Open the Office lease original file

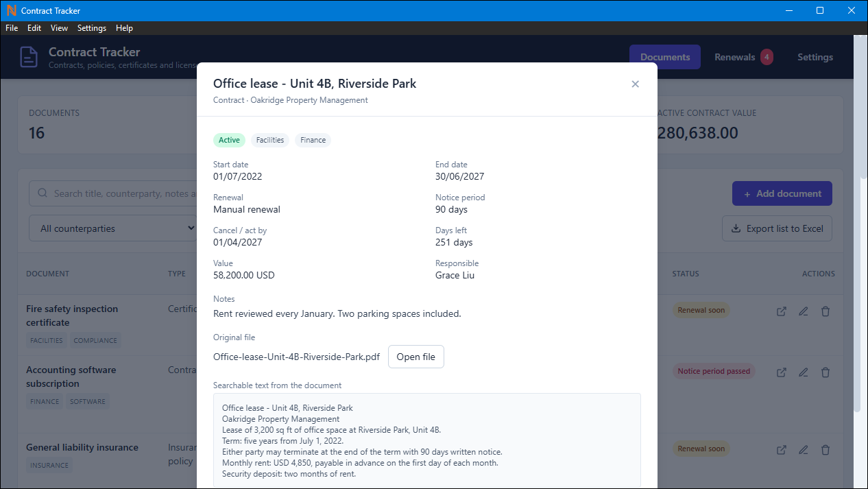pyautogui.click(x=416, y=357)
